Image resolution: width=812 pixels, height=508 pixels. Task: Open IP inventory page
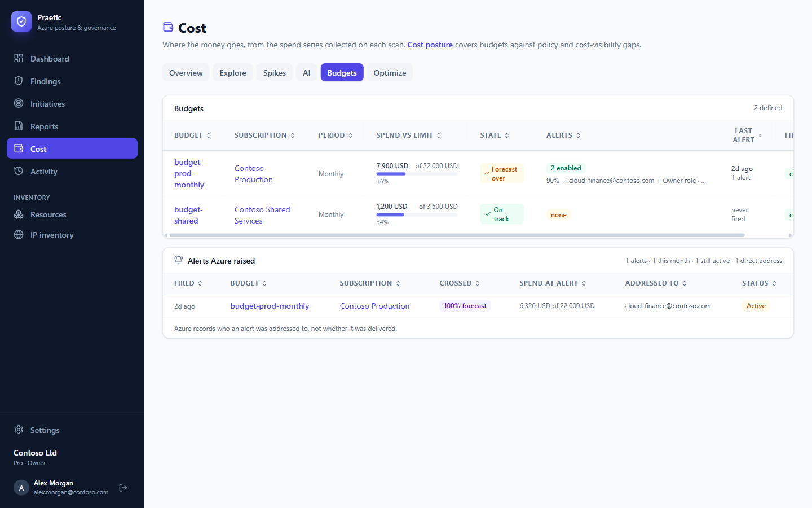[72, 235]
